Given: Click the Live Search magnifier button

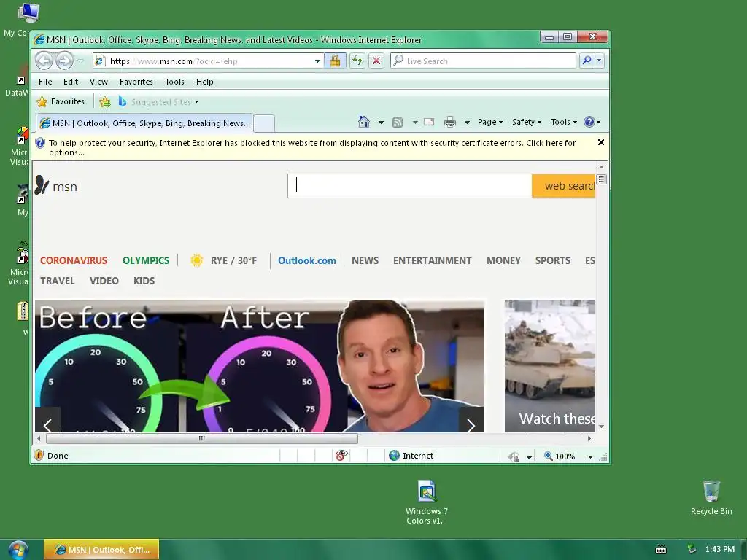Looking at the screenshot, I should (x=587, y=61).
